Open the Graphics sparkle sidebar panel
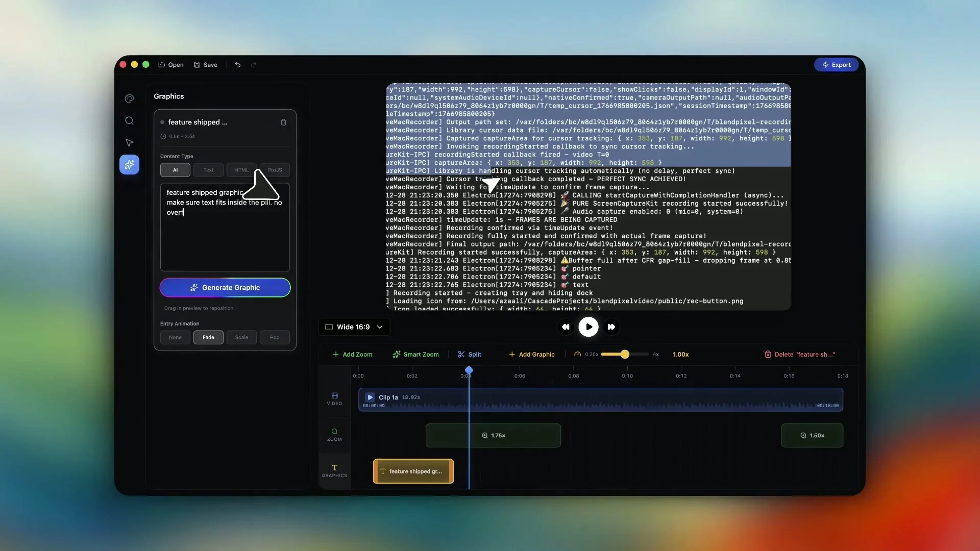Screen dimensions: 980x551 [129, 164]
